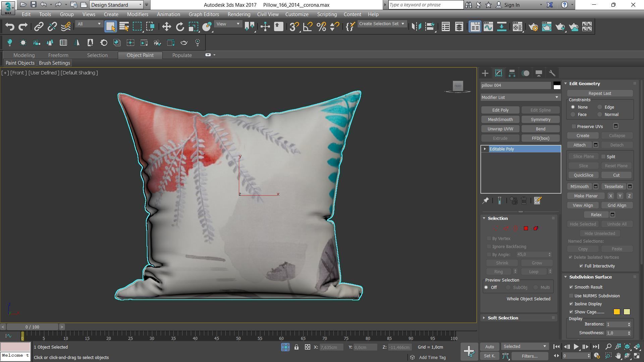Click the MeshSmooth modifier button
Image resolution: width=644 pixels, height=362 pixels.
(x=500, y=120)
